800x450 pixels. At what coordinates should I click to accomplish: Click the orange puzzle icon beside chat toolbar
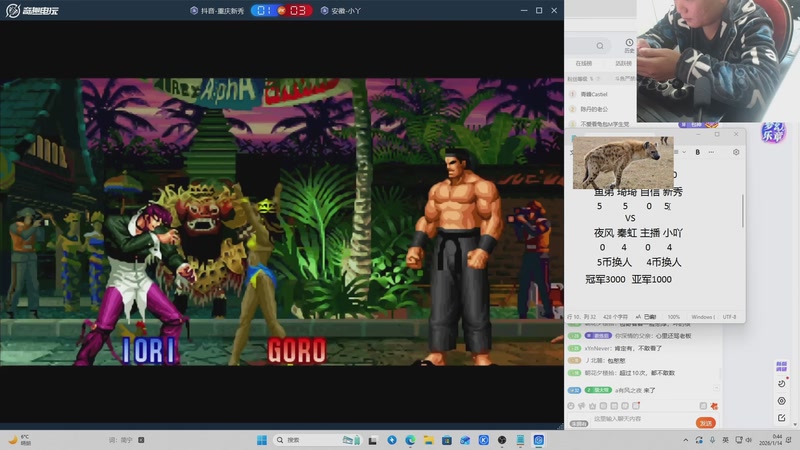pos(714,406)
